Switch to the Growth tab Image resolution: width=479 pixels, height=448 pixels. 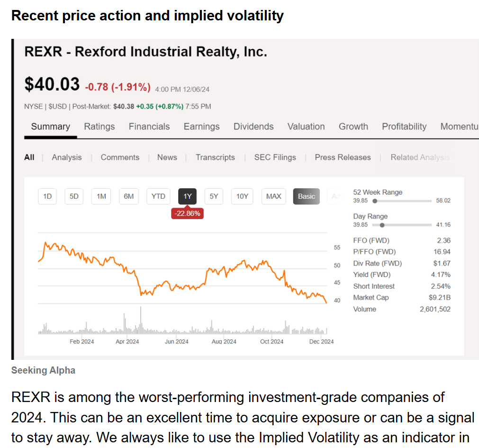[353, 127]
